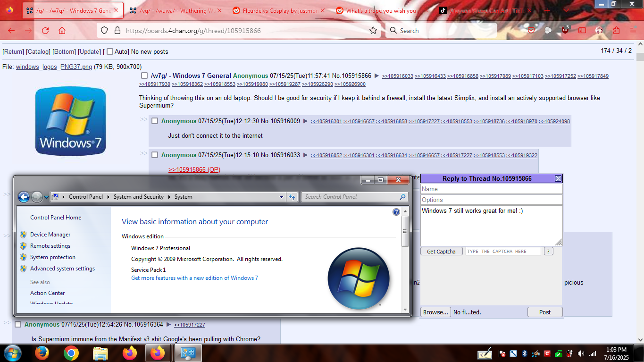Open help question mark in System window

[396, 212]
